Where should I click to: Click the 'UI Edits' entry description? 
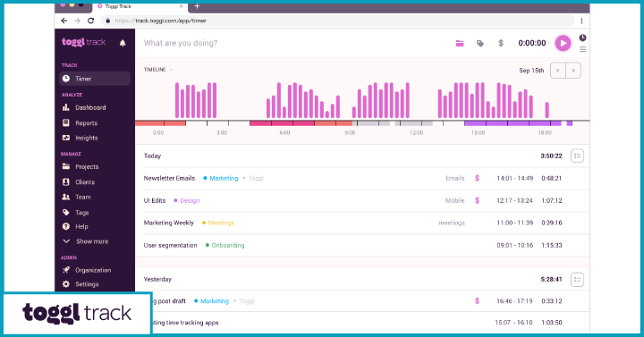155,201
